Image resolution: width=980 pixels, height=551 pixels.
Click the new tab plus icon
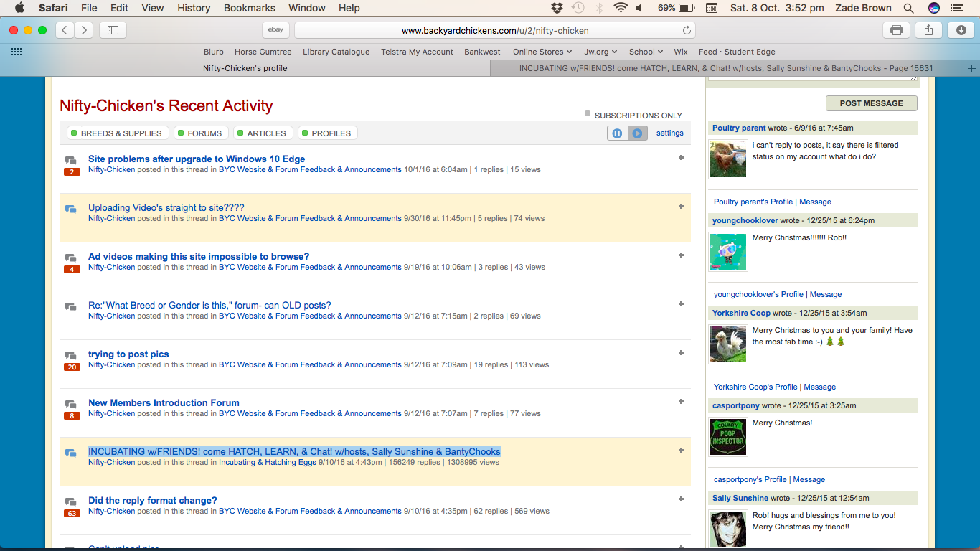tap(971, 68)
